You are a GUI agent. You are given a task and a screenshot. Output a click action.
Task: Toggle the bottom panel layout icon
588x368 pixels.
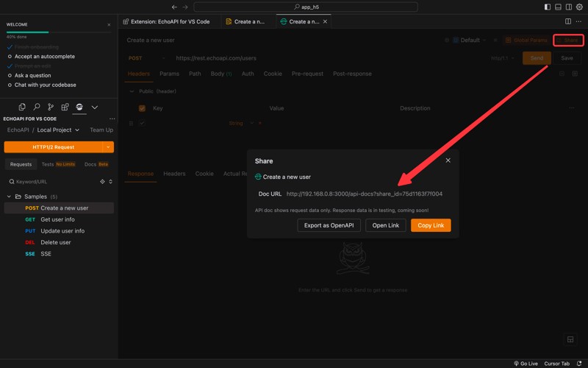click(x=558, y=7)
